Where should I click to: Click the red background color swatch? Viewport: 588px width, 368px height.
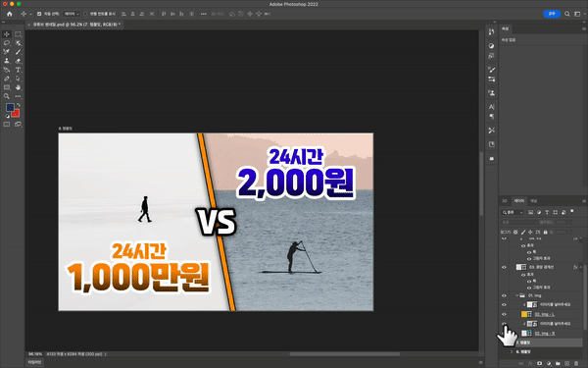(x=16, y=113)
